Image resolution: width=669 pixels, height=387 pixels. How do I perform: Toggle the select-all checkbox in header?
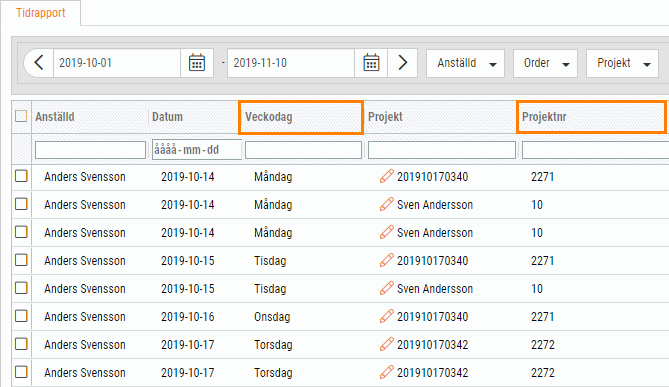[21, 116]
